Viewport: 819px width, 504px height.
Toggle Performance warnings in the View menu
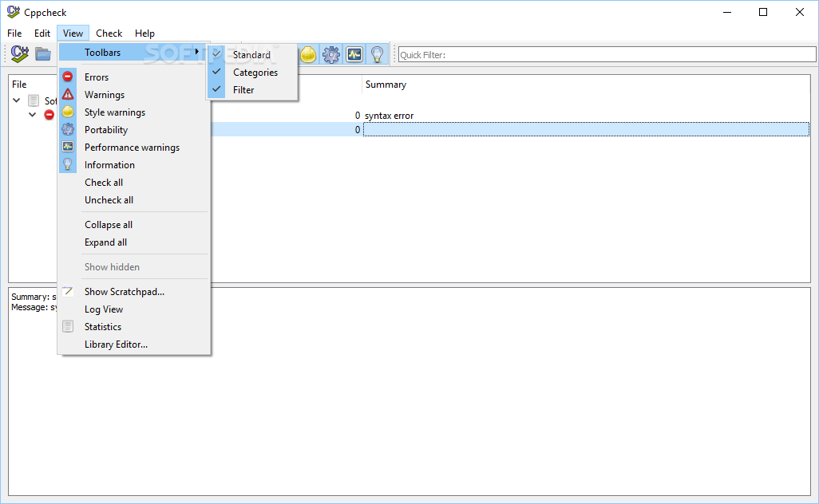pos(134,148)
